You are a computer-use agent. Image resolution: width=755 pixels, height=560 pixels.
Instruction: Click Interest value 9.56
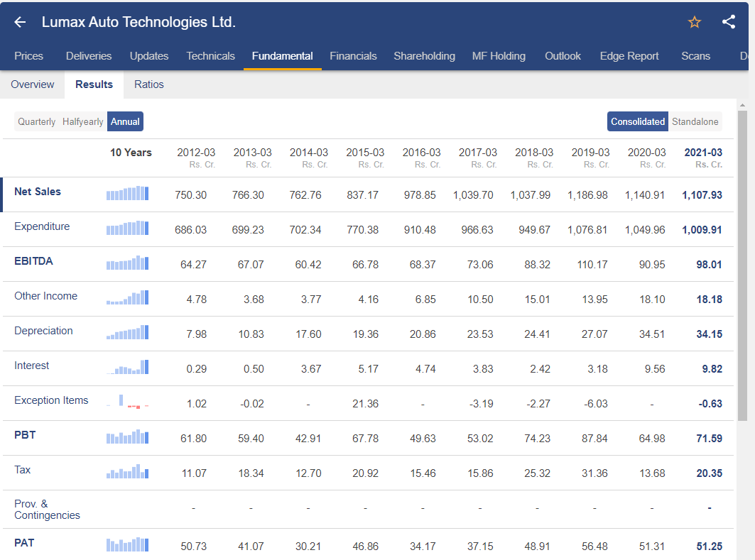(x=655, y=368)
